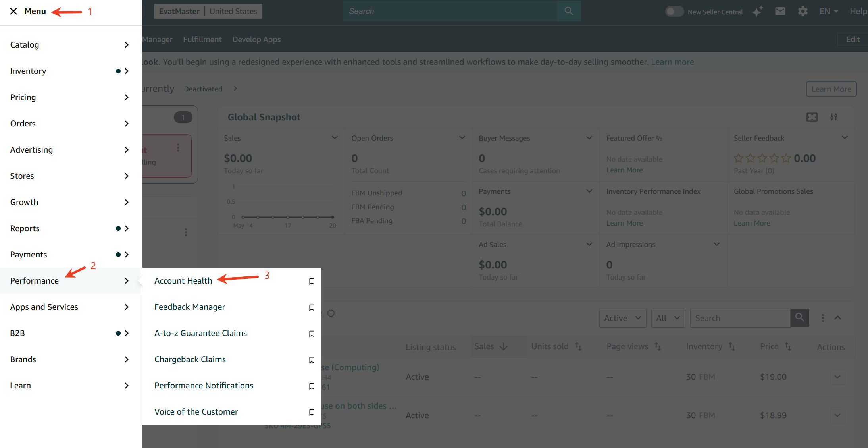The image size is (868, 448).
Task: Select Feedback Manager submenu item
Action: coord(190,307)
